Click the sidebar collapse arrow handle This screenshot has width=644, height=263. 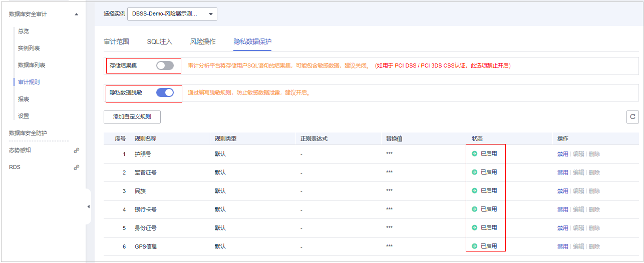pyautogui.click(x=89, y=206)
